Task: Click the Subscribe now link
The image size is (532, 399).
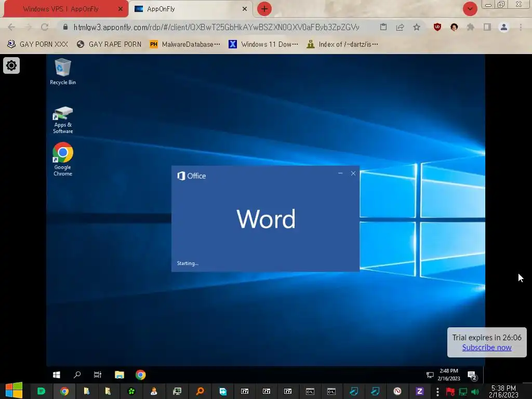Action: point(486,348)
